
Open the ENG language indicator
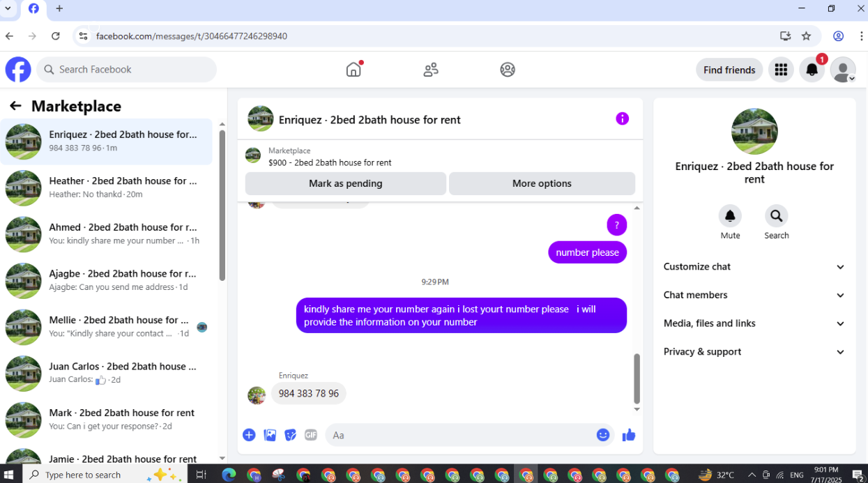(x=797, y=475)
